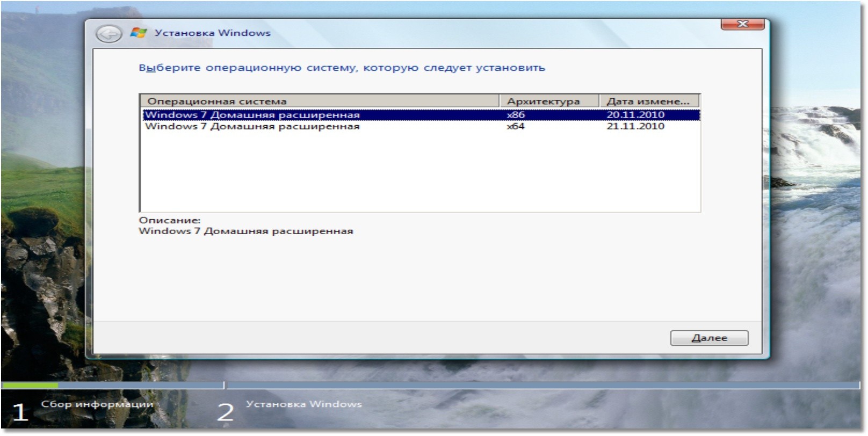Screen dimensions: 868x436
Task: Click the Описание label
Action: click(170, 220)
